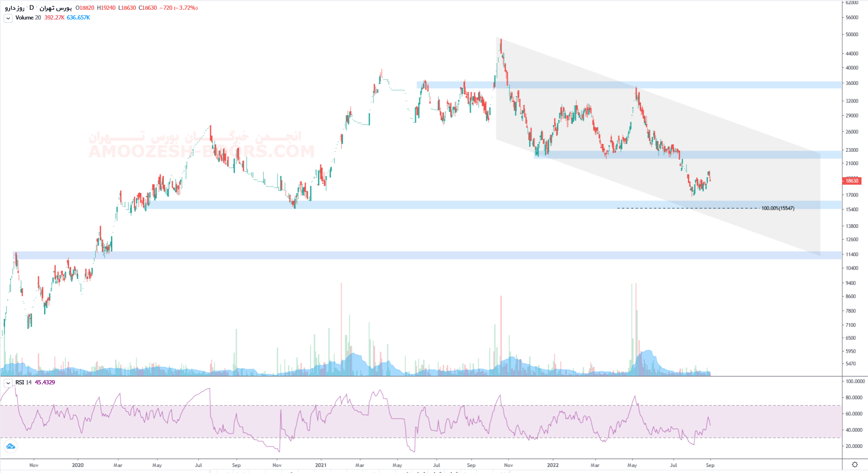Click the blue cloud chart logo icon

tap(10, 447)
